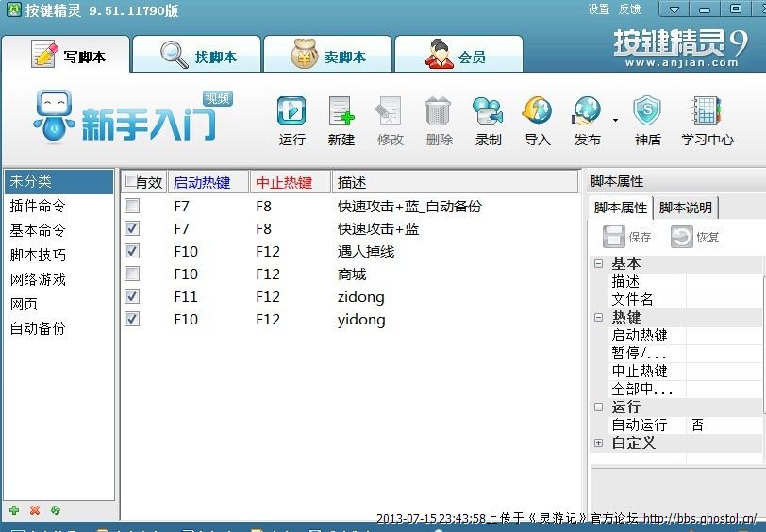
Task: Enable the 快速攻击+蓝_自动备份 script checkbox
Action: [132, 206]
